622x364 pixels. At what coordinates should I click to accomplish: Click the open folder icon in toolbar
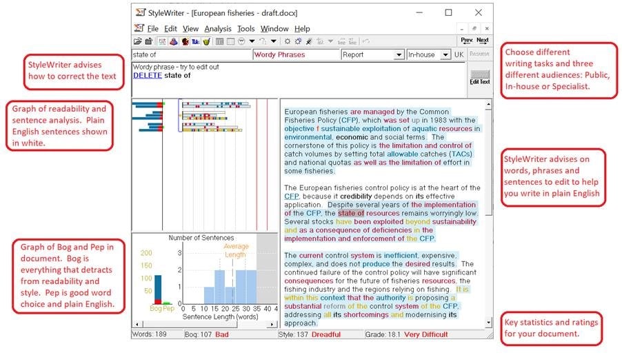click(x=138, y=41)
